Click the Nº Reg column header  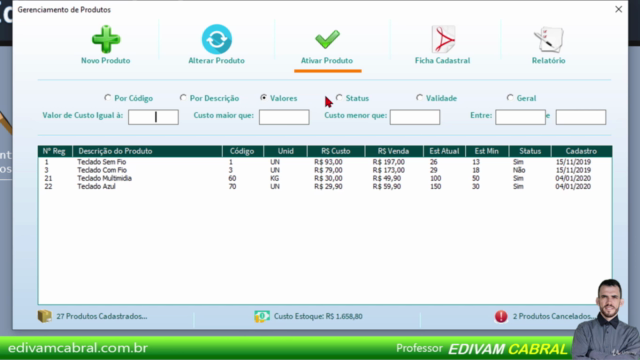[x=55, y=151]
